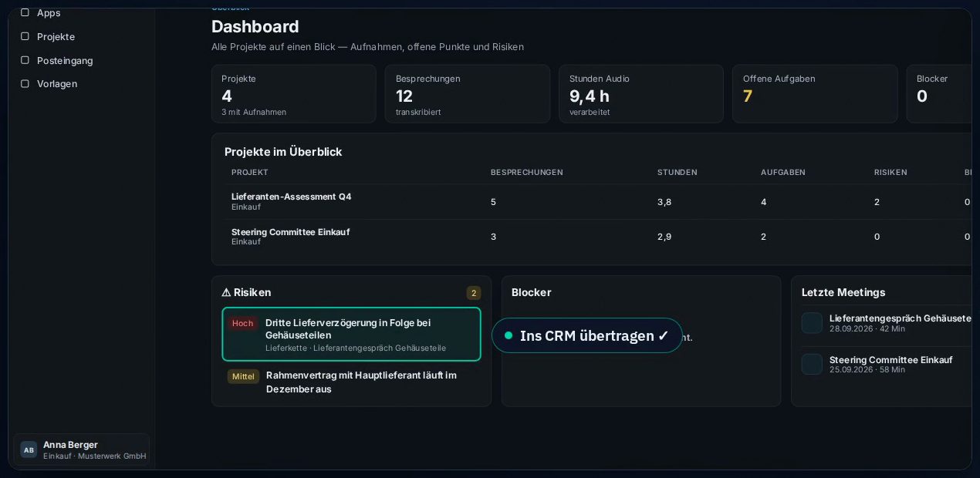Open the Lieferantengespräch Gehäuseteile meeting
This screenshot has height=478, width=980.
tap(886, 323)
